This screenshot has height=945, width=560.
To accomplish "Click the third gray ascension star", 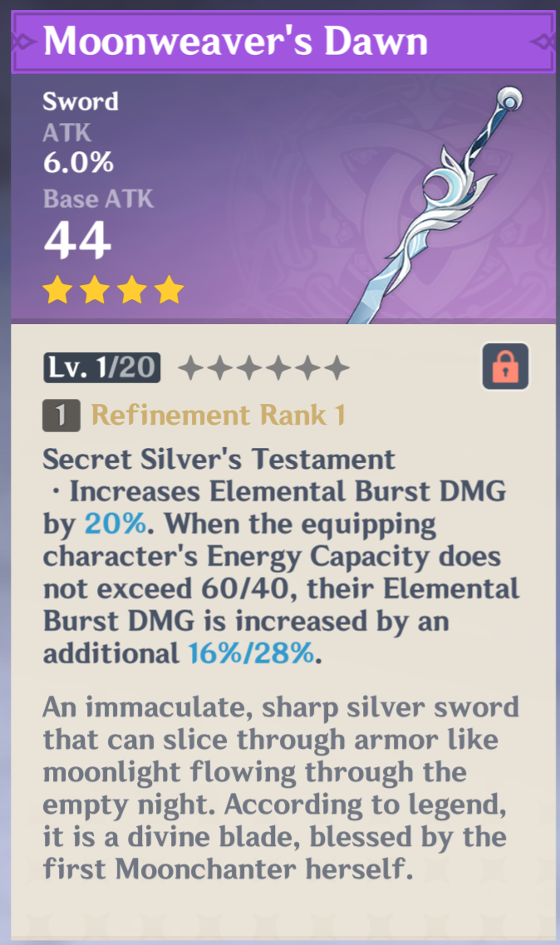I will 249,367.
